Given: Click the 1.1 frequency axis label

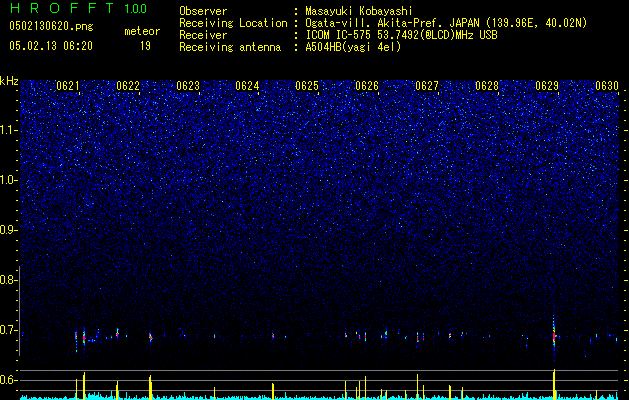Looking at the screenshot, I should tap(8, 130).
